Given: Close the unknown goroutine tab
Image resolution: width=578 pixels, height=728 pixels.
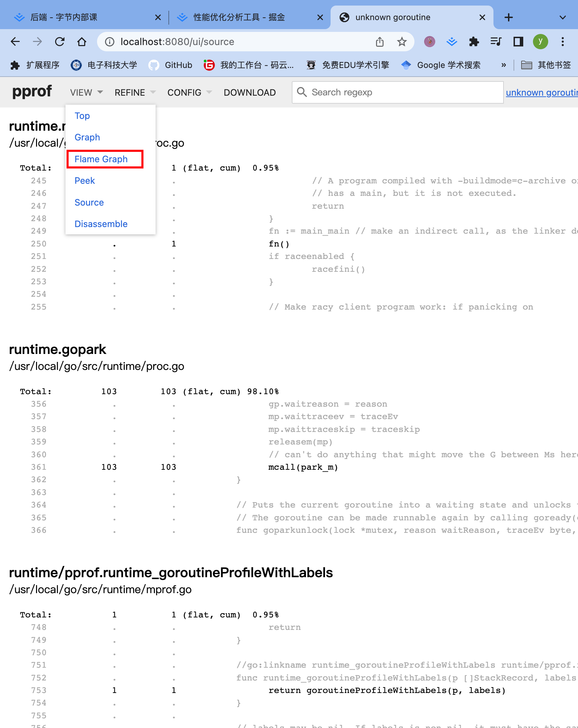Looking at the screenshot, I should (482, 17).
